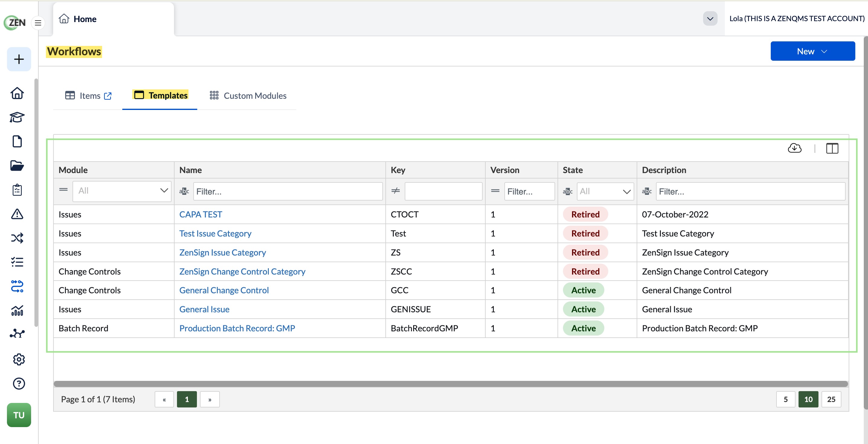Expand the Module filter dropdown
868x444 pixels.
pos(122,191)
